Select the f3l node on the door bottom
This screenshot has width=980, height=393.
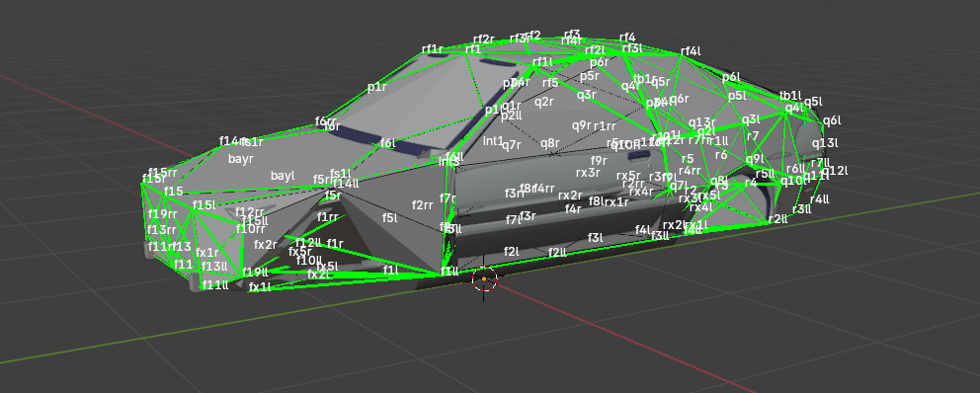coord(595,237)
